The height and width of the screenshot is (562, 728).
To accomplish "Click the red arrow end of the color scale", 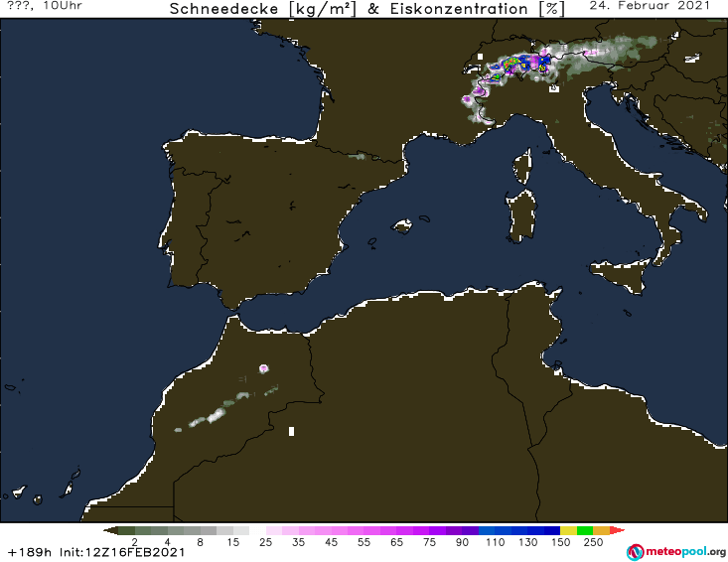I will coord(617,530).
